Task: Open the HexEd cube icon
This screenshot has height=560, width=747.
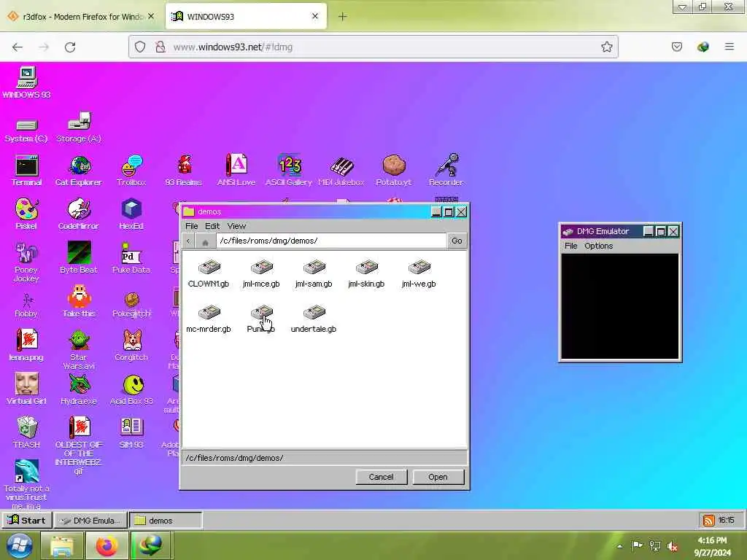Action: [131, 214]
